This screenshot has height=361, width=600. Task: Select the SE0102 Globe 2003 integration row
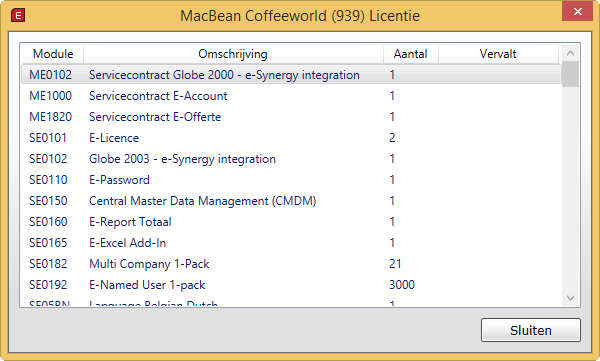coord(292,159)
